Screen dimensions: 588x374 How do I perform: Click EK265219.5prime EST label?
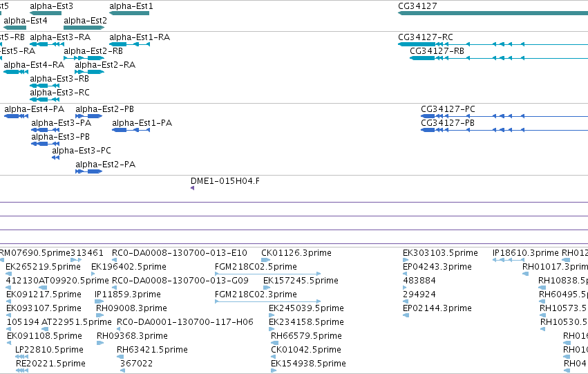(x=43, y=267)
